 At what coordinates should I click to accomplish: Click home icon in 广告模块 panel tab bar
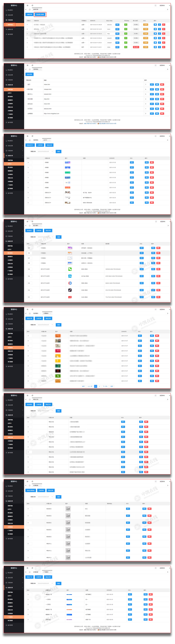click(x=30, y=572)
